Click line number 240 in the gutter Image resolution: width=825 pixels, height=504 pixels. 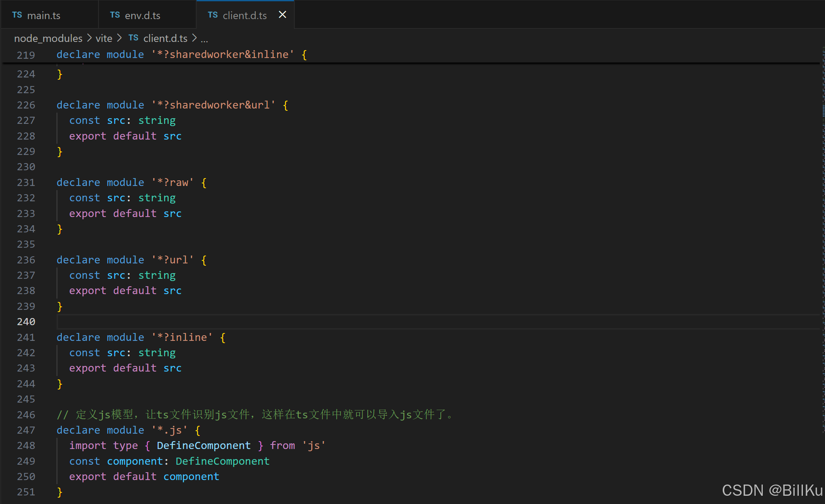(x=26, y=321)
